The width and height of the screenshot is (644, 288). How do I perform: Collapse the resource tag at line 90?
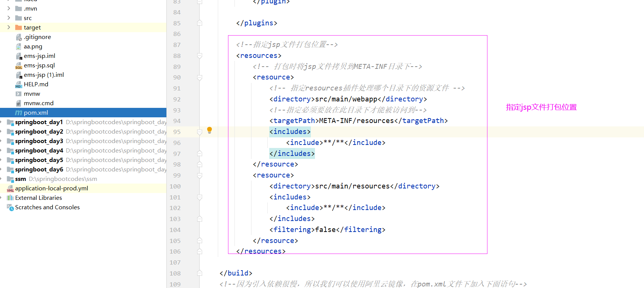point(200,77)
